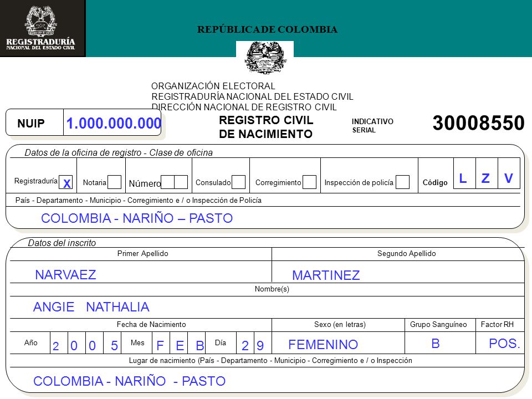Click the Código box containing Z
Screen dimensions: 532x399
(487, 173)
